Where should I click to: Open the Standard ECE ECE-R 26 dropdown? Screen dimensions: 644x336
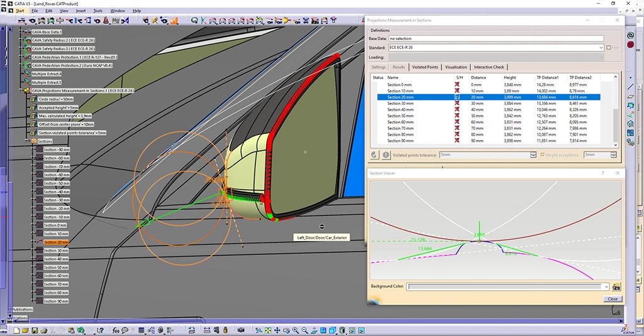pos(601,48)
